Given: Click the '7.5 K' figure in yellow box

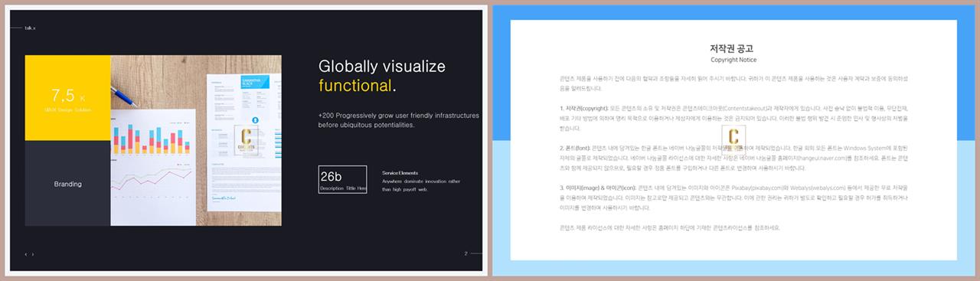Looking at the screenshot, I should point(68,96).
